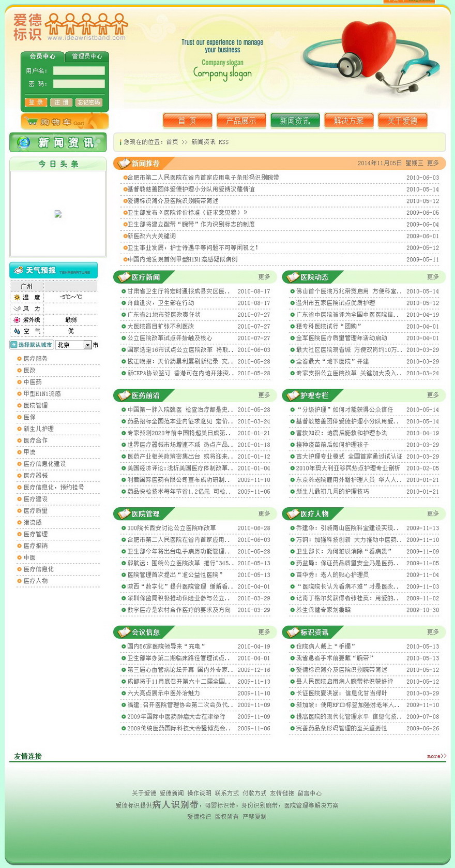Open the 购物车 cart button
This screenshot has width=455, height=868.
(x=65, y=122)
